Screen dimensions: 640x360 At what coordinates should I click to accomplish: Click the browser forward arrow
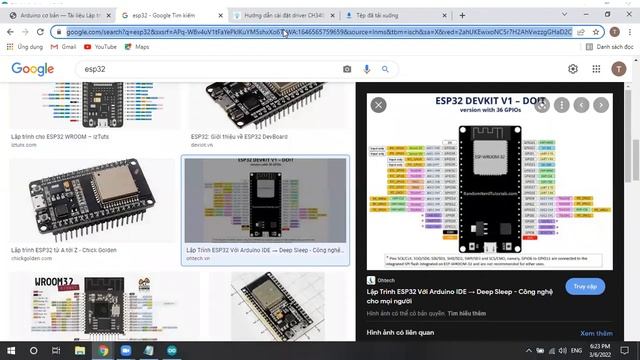25,32
